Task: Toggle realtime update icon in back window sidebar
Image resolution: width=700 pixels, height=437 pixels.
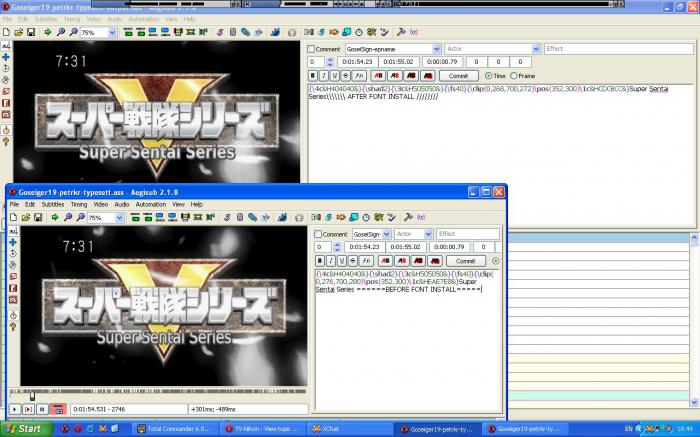Action: [6, 130]
